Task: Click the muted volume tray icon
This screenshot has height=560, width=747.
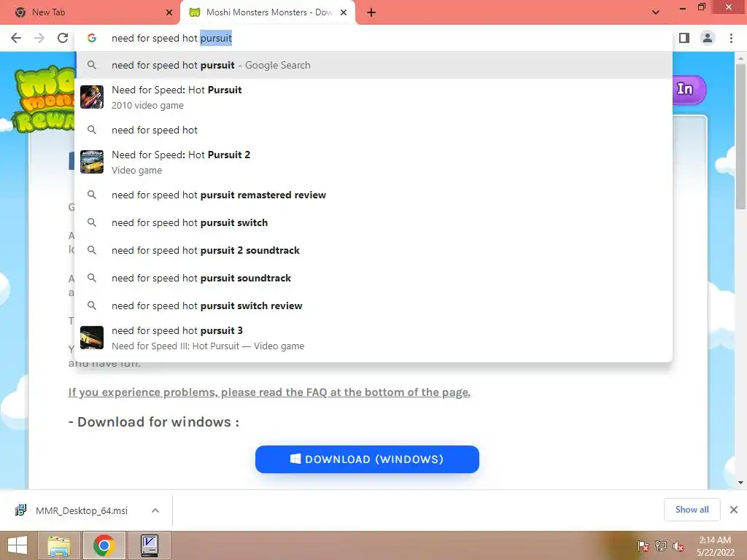Action: 678,545
